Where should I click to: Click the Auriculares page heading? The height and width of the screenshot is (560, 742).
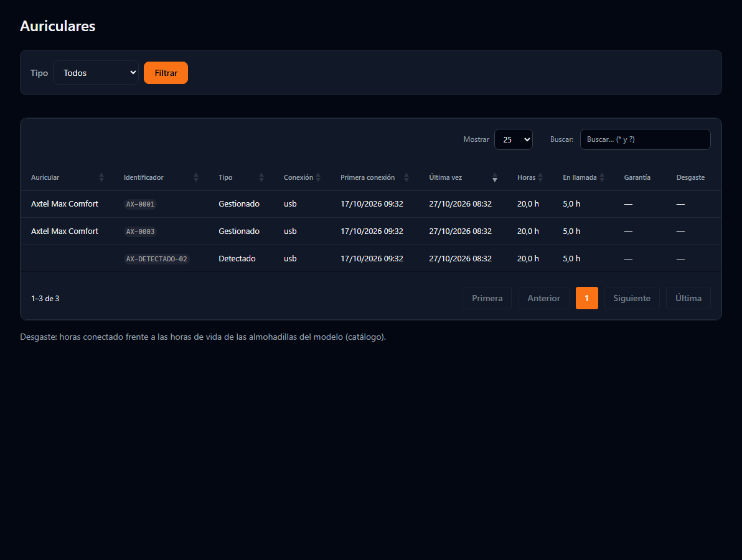click(x=58, y=26)
